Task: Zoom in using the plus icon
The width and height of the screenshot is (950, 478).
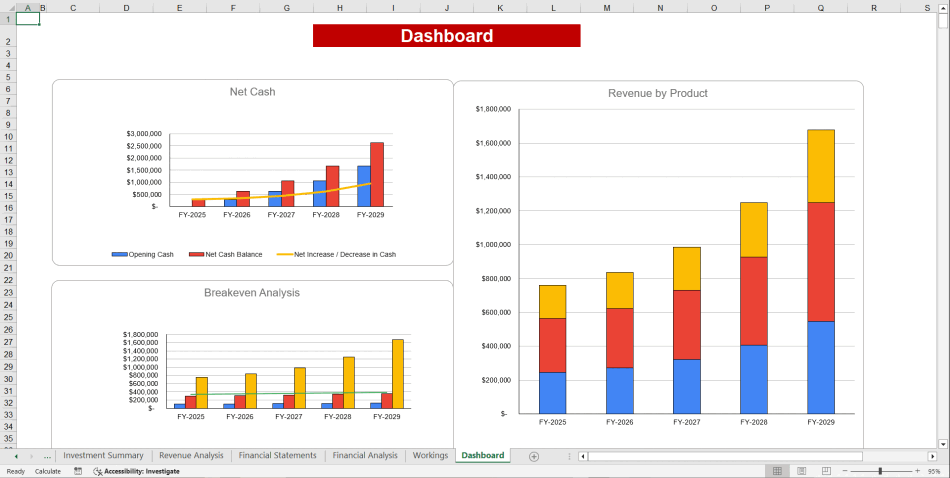Action: point(917,471)
